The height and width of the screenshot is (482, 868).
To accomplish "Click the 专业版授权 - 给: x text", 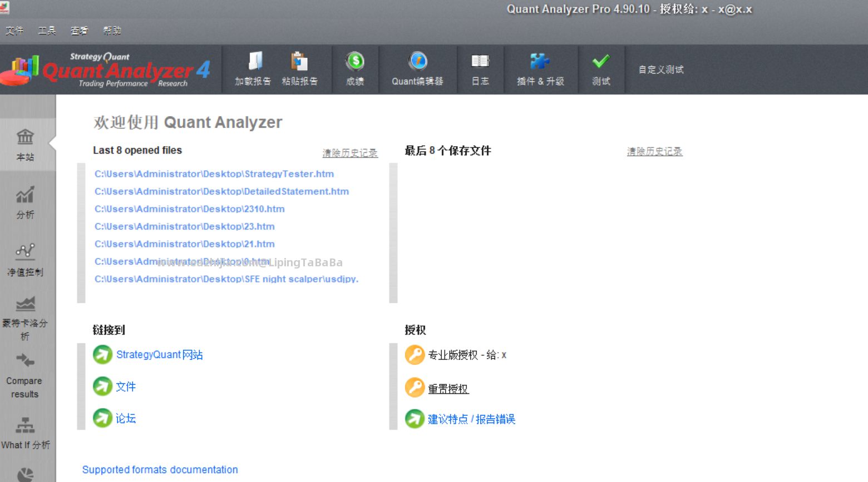I will pos(467,355).
